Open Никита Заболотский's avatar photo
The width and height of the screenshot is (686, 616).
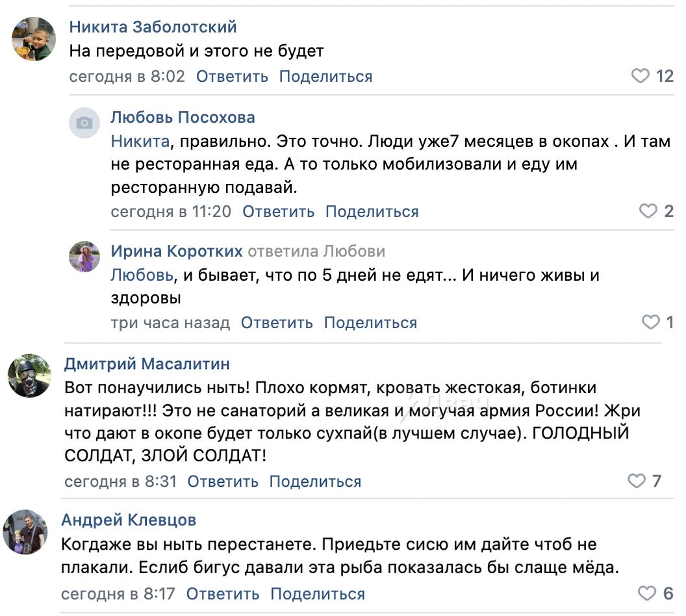click(x=34, y=39)
